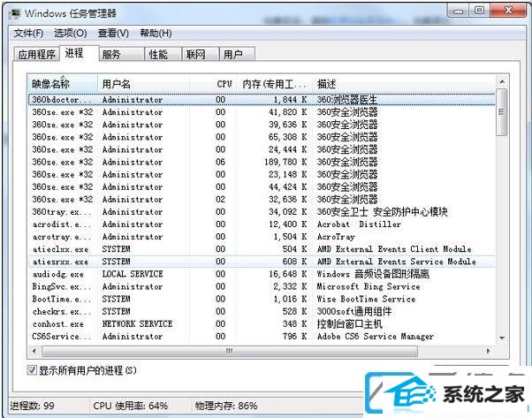Click the horizontal scrollbar thumb
The width and height of the screenshot is (532, 418).
pos(230,351)
